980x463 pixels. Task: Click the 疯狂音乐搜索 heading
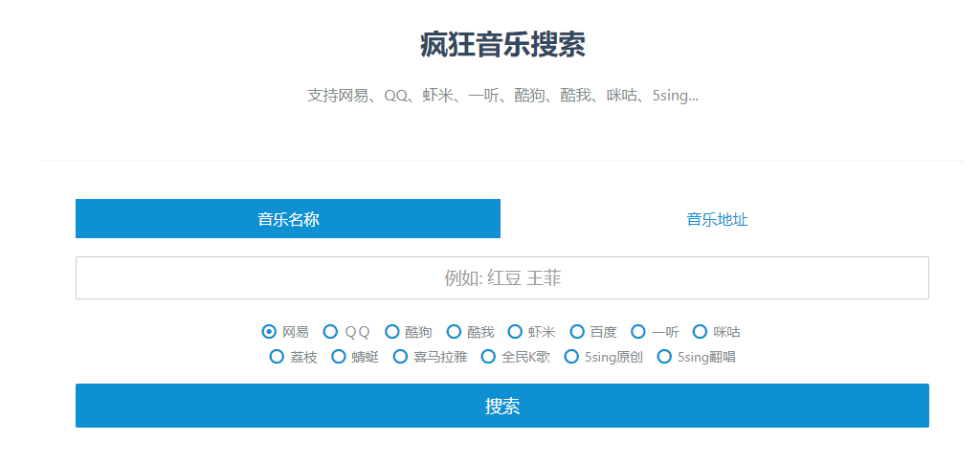502,45
